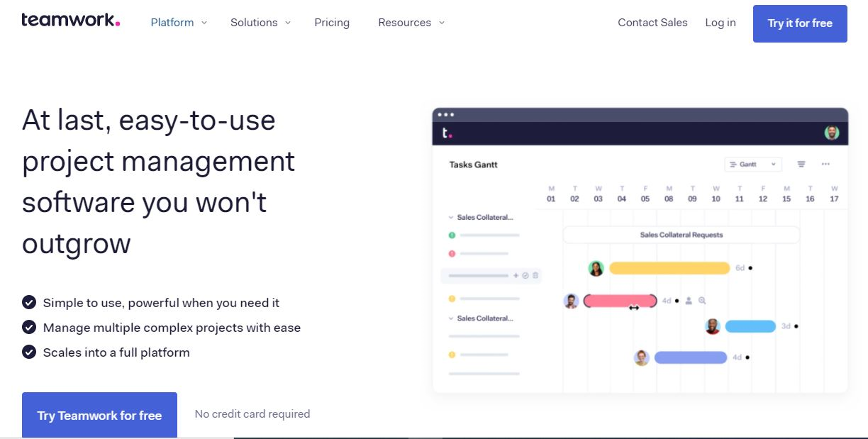
Task: Click the teamwork logo in header
Action: [x=71, y=20]
